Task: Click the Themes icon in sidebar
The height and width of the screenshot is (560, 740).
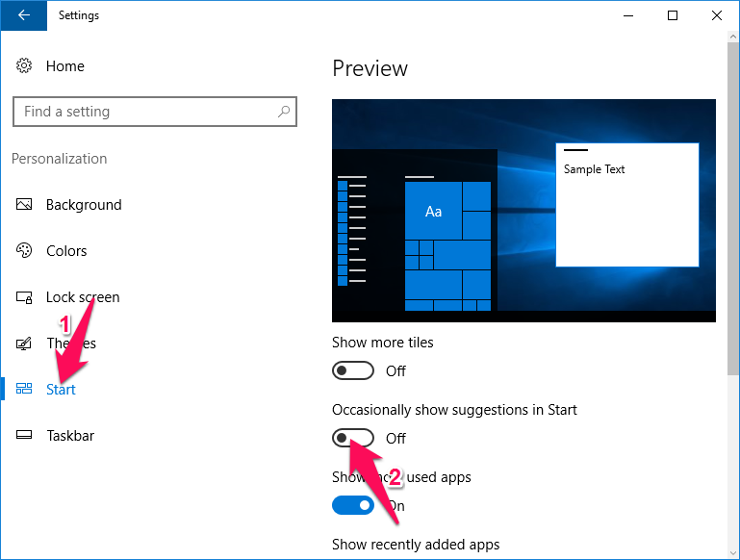Action: point(24,344)
